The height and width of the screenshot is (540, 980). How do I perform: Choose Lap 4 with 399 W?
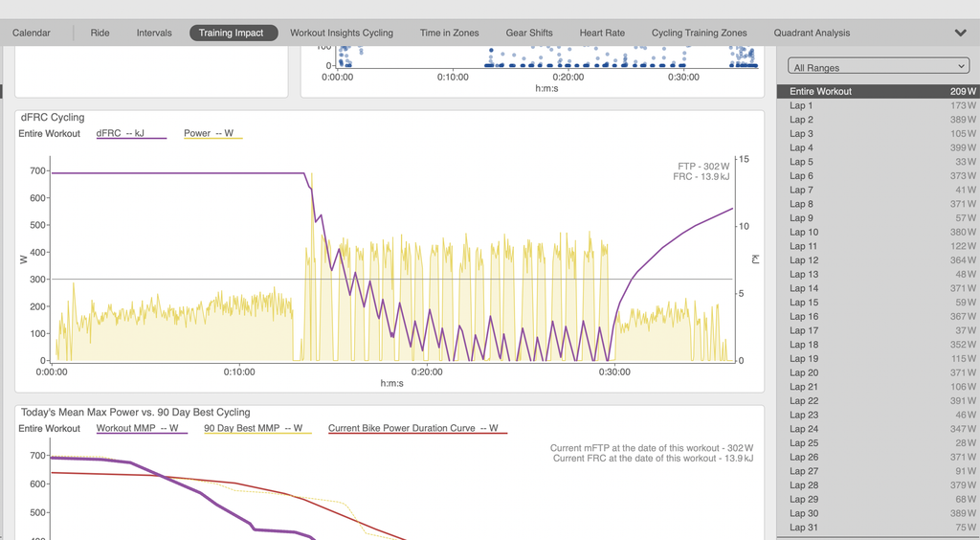(879, 147)
